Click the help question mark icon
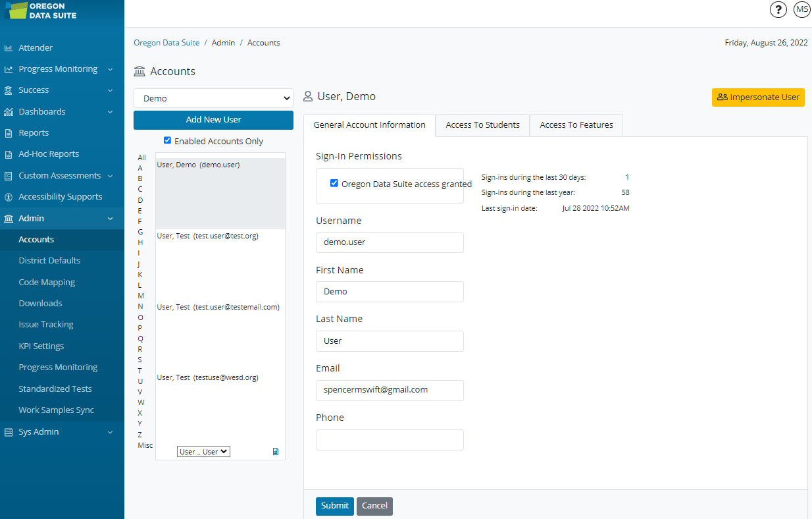This screenshot has width=812, height=519. pos(778,10)
